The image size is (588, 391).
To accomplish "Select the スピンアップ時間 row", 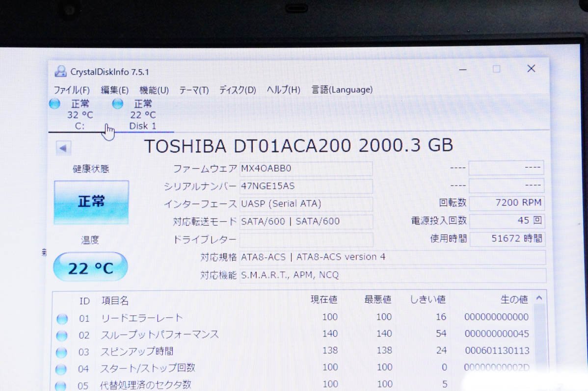I will 293,351.
